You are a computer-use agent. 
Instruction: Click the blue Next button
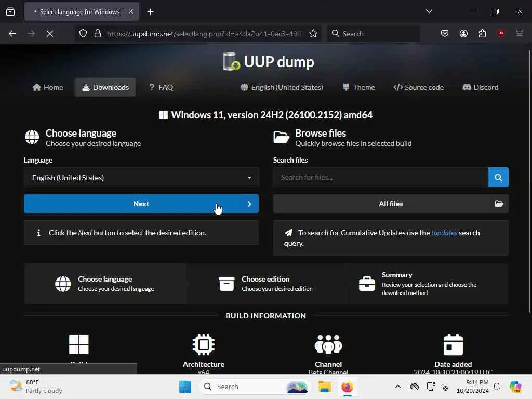coord(141,204)
